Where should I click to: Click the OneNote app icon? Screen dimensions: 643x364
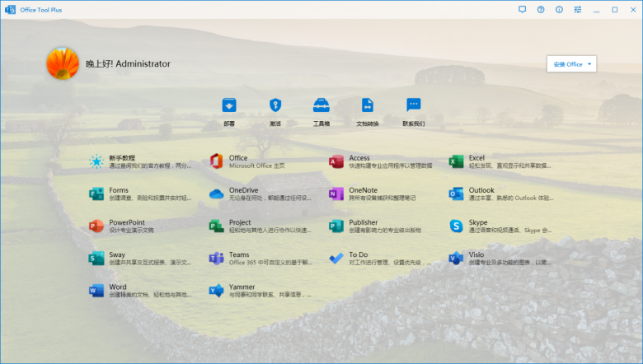(336, 194)
